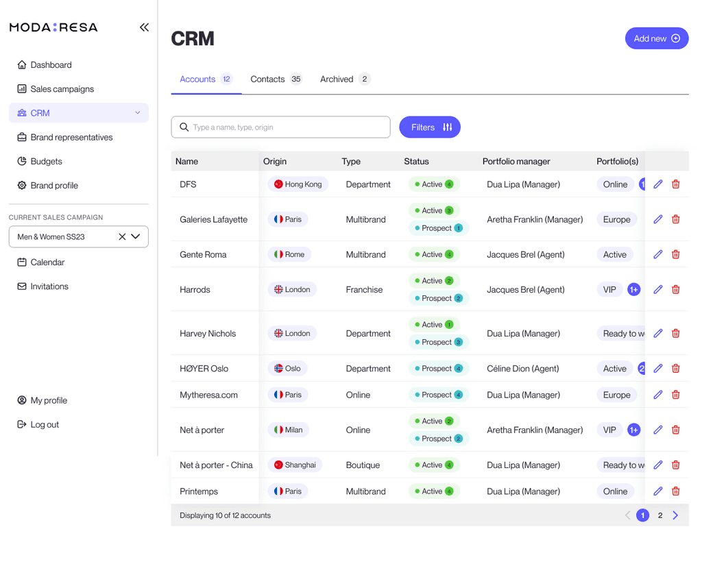The height and width of the screenshot is (588, 702).
Task: Edit Gente Roma account pencil icon
Action: click(x=657, y=255)
